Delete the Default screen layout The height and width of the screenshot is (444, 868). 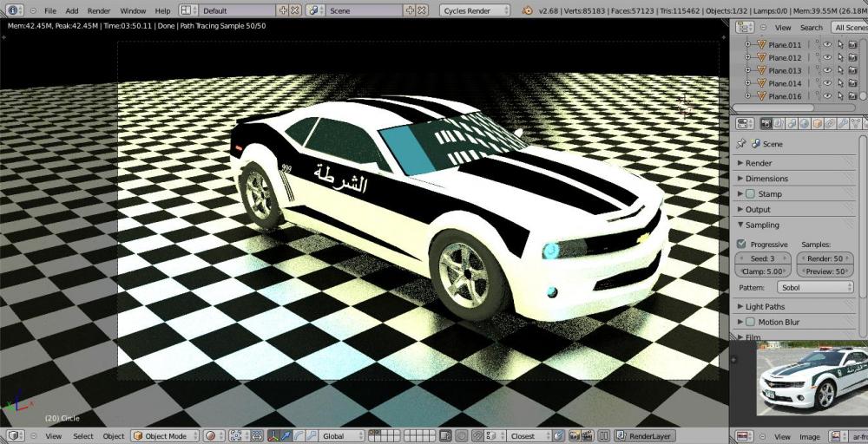(296, 10)
